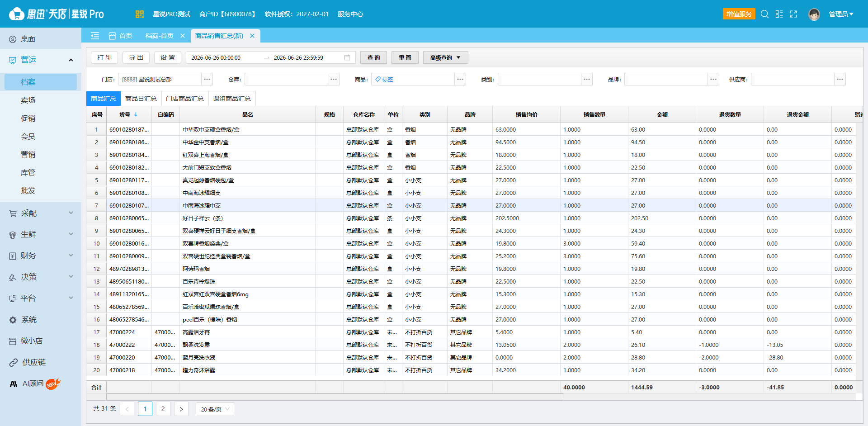Open the 服务中心 link

(x=350, y=14)
